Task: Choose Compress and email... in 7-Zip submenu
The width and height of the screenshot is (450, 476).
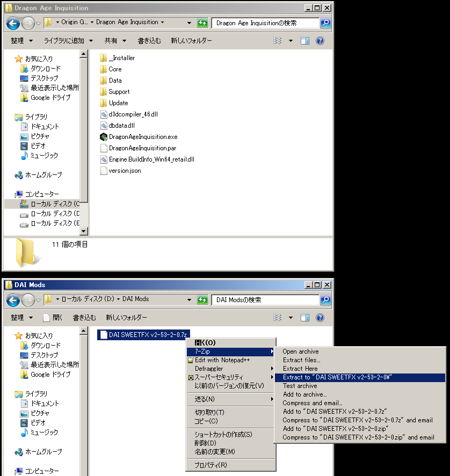Action: pos(360,403)
